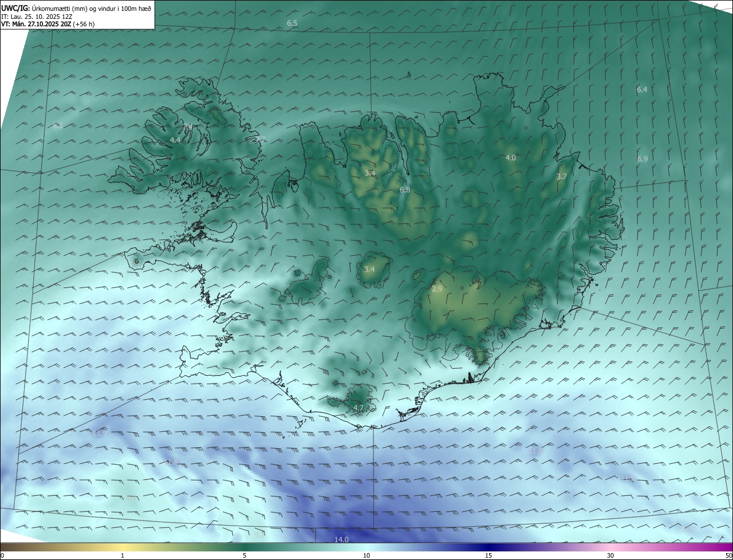Click the map value label "7.7"
Viewport: 733px width, 560px height.
coord(260,139)
